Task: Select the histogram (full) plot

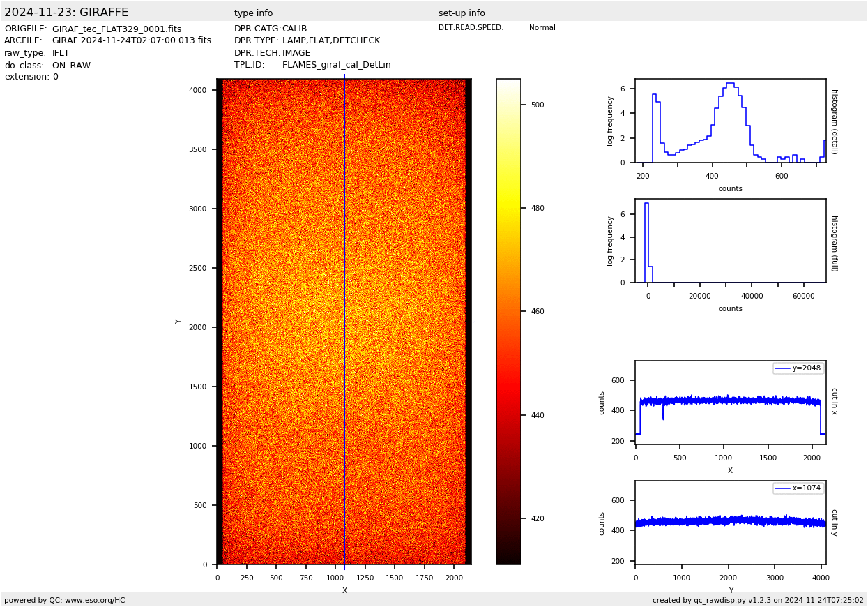Action: tap(730, 241)
